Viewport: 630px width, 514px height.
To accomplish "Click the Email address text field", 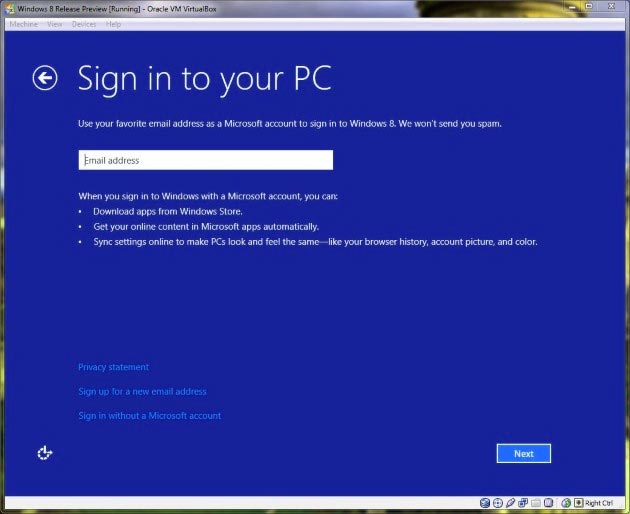I will (205, 160).
